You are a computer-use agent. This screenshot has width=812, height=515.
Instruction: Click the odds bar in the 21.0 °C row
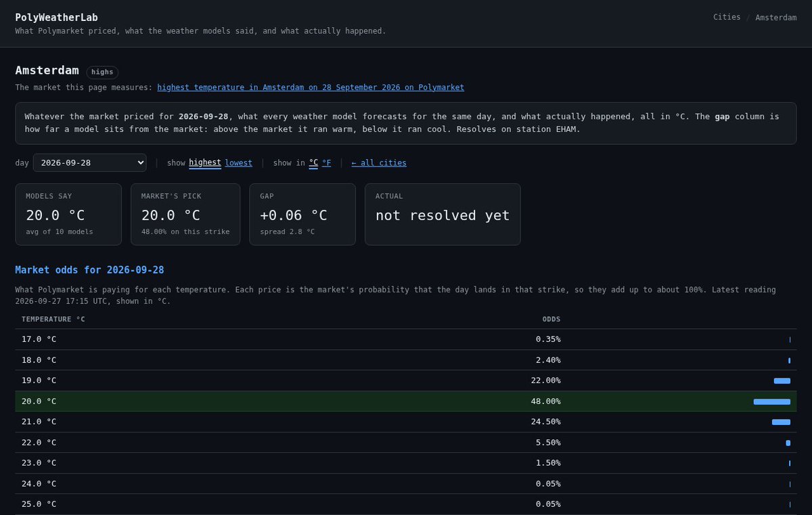781,422
